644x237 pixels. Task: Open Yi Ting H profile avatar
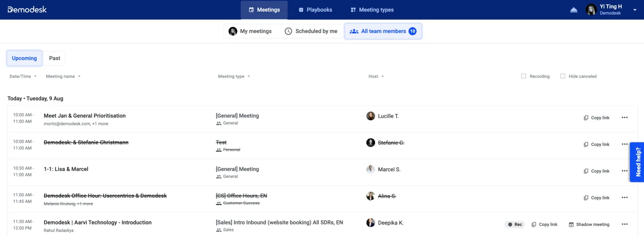click(591, 10)
